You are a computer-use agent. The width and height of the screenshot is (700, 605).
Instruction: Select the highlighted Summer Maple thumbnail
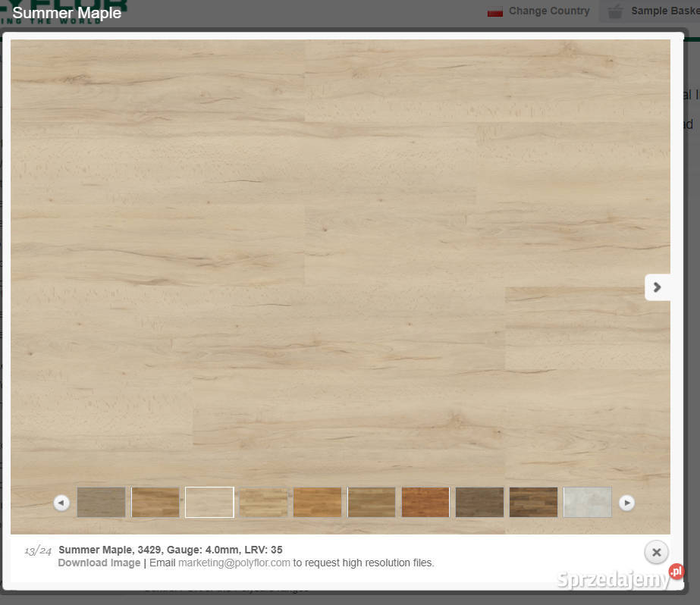coord(209,502)
